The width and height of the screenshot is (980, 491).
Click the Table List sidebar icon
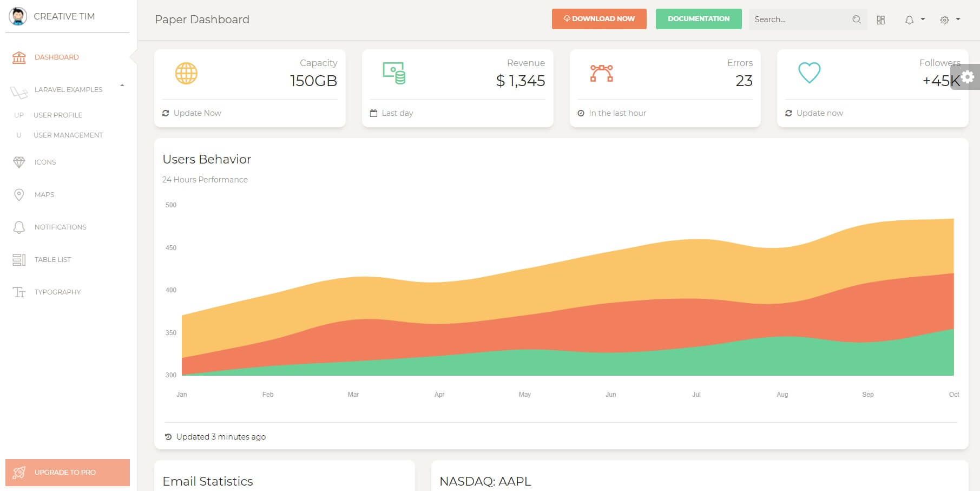click(x=19, y=259)
